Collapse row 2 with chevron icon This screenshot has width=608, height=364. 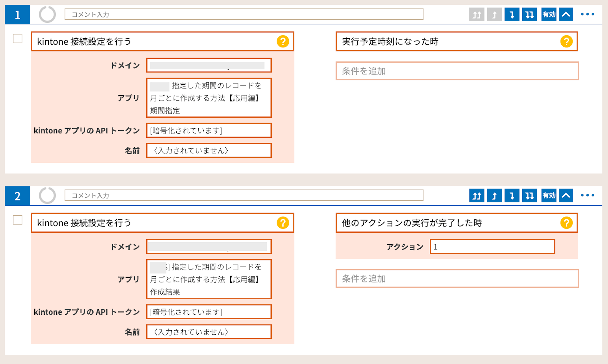566,195
